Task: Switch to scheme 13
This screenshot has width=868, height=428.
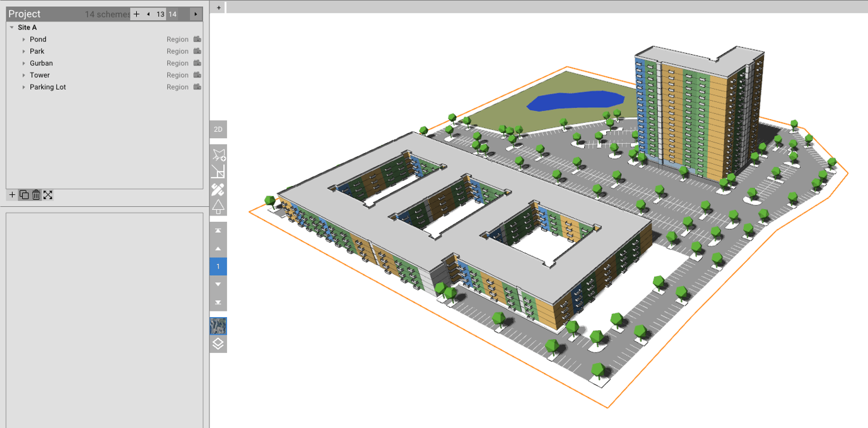Action: (160, 14)
